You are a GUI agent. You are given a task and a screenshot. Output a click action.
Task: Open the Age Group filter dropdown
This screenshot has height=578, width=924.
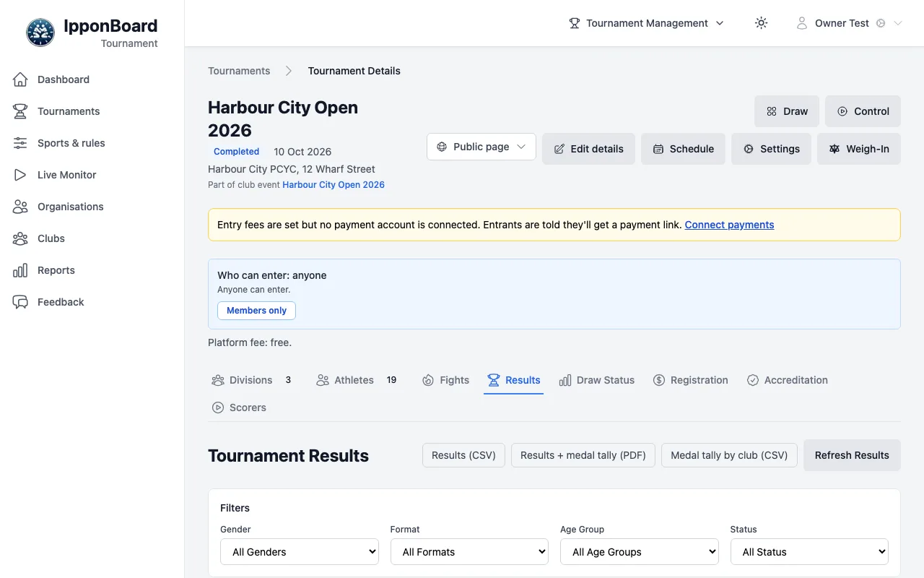click(x=640, y=552)
